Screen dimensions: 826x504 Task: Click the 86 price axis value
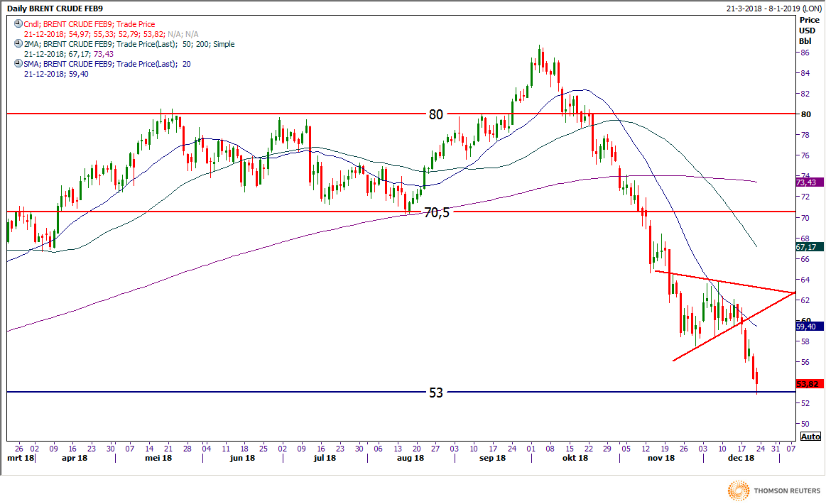(x=805, y=53)
